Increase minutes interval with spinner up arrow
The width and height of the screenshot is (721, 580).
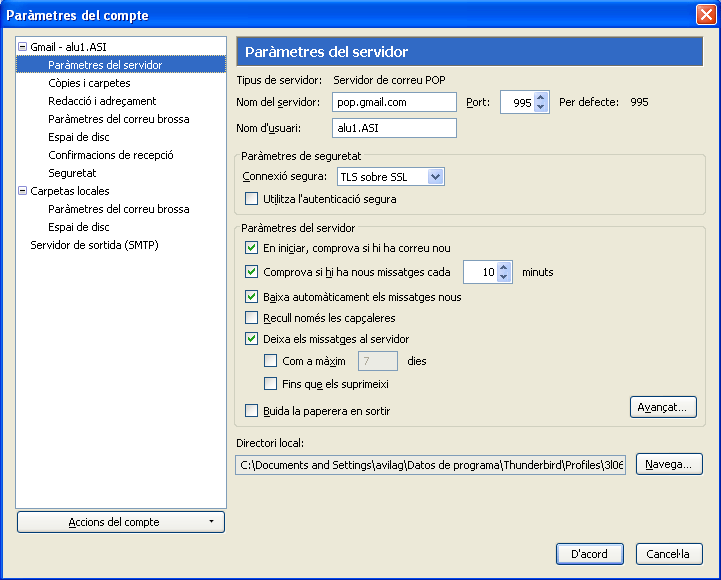point(507,266)
